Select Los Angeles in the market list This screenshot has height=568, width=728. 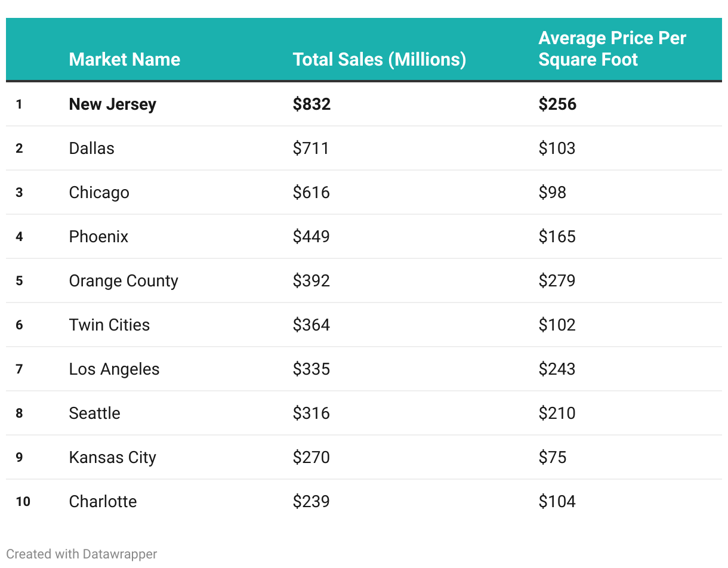(x=114, y=369)
